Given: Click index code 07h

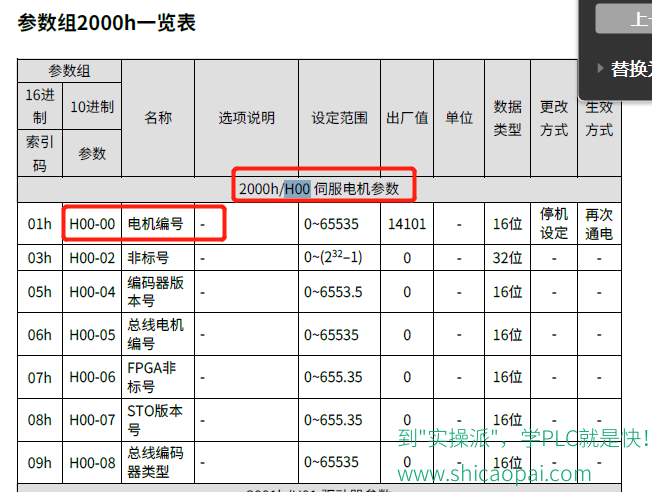Looking at the screenshot, I should pyautogui.click(x=40, y=377).
